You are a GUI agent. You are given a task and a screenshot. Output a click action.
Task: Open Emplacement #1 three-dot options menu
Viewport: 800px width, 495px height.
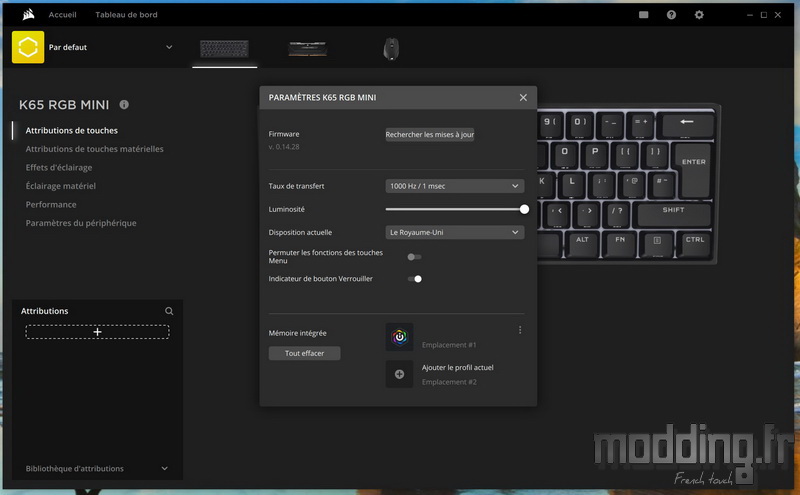[520, 330]
